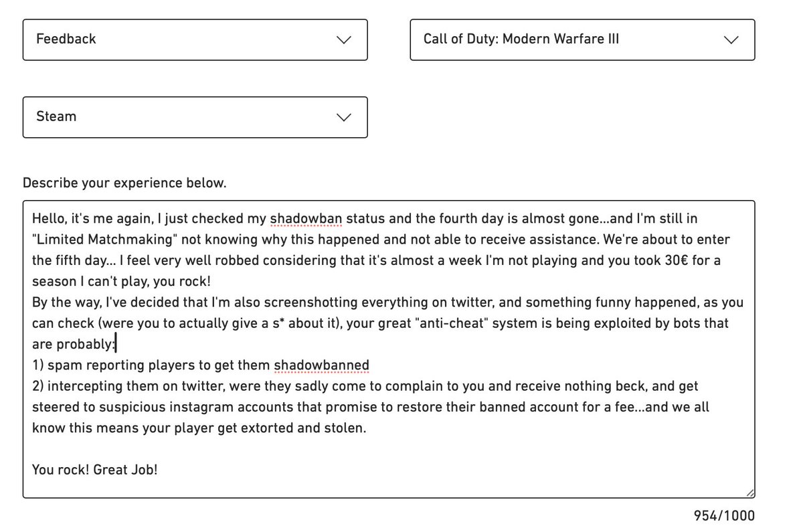Screen dimensions: 803x532
Task: Click the 'Describe your experience below.' label
Action: pyautogui.click(x=124, y=183)
